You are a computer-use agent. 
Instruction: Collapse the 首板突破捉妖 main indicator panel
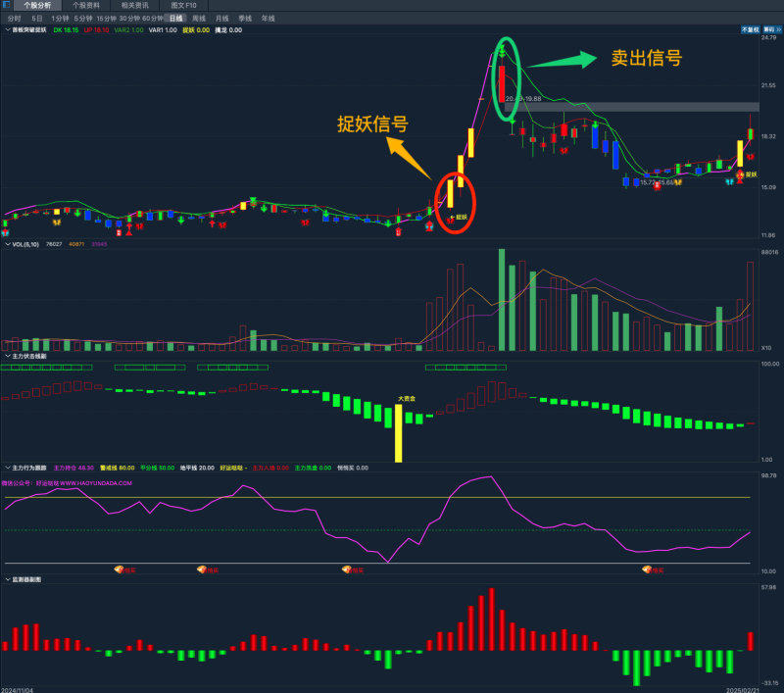click(8, 30)
